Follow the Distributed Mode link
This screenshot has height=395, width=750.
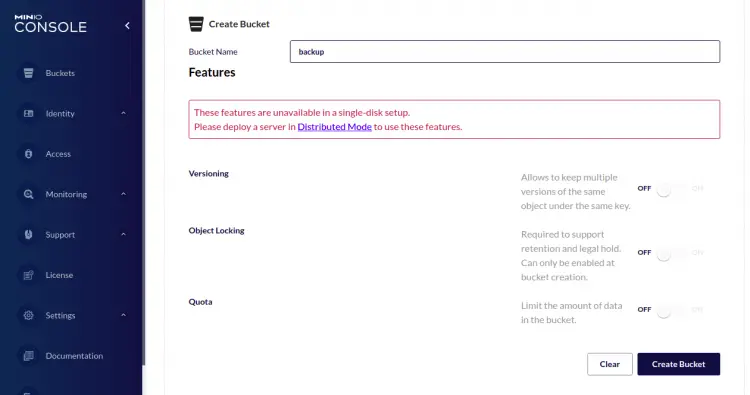click(334, 127)
